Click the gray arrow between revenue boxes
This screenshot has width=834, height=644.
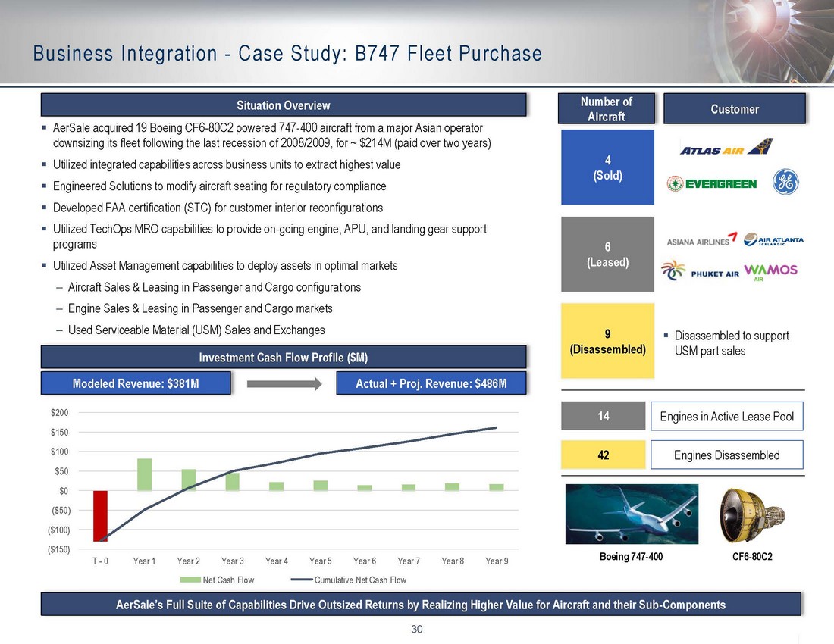(283, 384)
